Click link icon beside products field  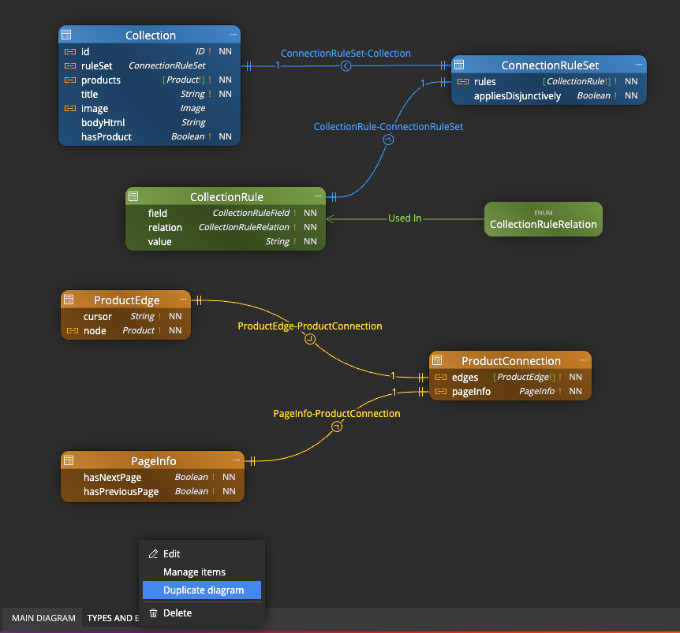70,80
